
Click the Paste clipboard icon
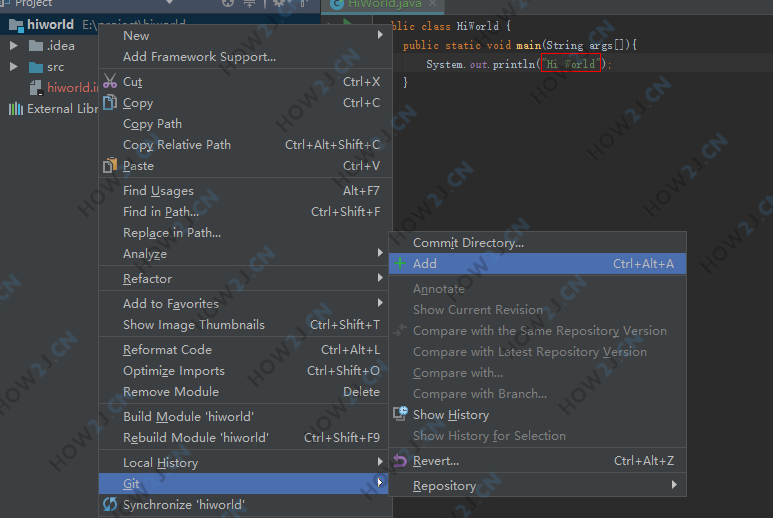pyautogui.click(x=110, y=165)
